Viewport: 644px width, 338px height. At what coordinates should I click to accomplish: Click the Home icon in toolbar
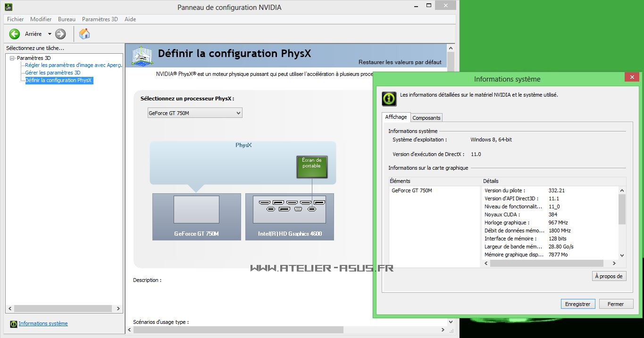coord(84,34)
